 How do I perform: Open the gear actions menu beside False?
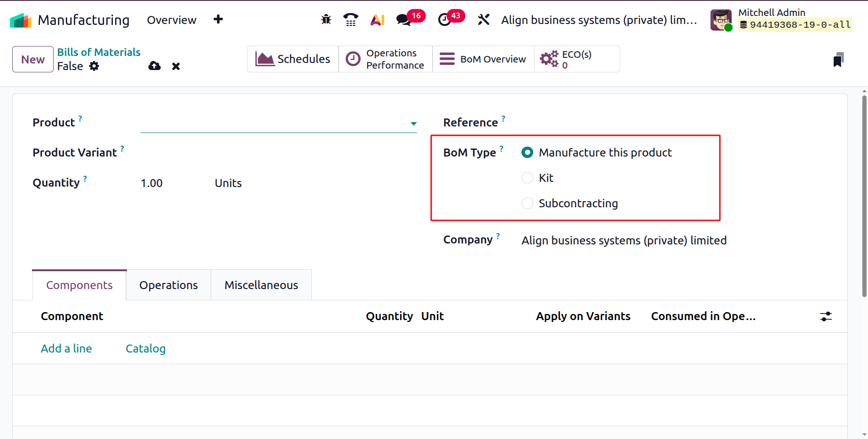(94, 66)
